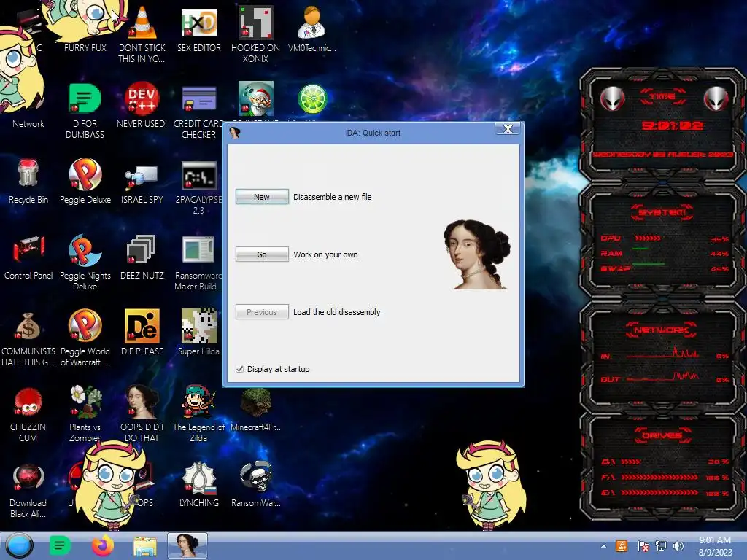Click the Previous button in IDA Quick start
Viewport: 747px width, 560px height.
pos(262,312)
